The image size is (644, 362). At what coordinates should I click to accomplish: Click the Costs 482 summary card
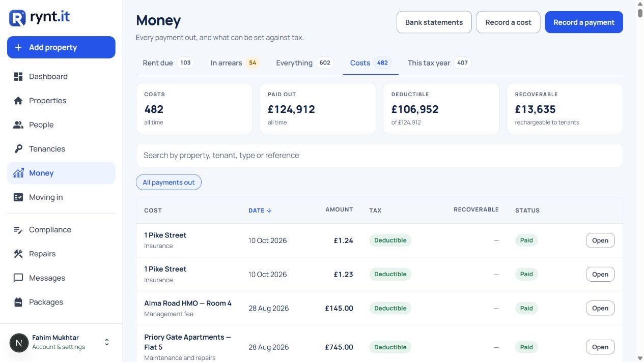[x=194, y=109]
